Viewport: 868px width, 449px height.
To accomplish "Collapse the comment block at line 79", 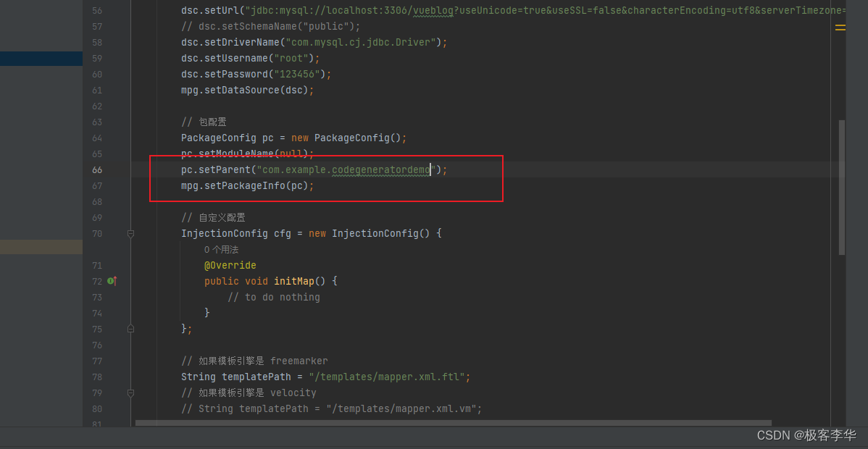I will (x=130, y=393).
